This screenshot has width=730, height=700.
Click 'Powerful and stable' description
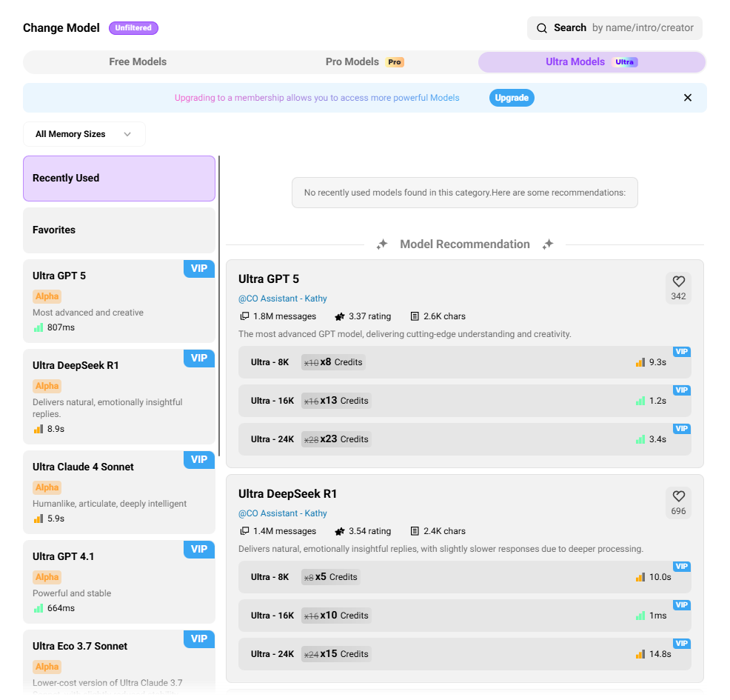[72, 593]
